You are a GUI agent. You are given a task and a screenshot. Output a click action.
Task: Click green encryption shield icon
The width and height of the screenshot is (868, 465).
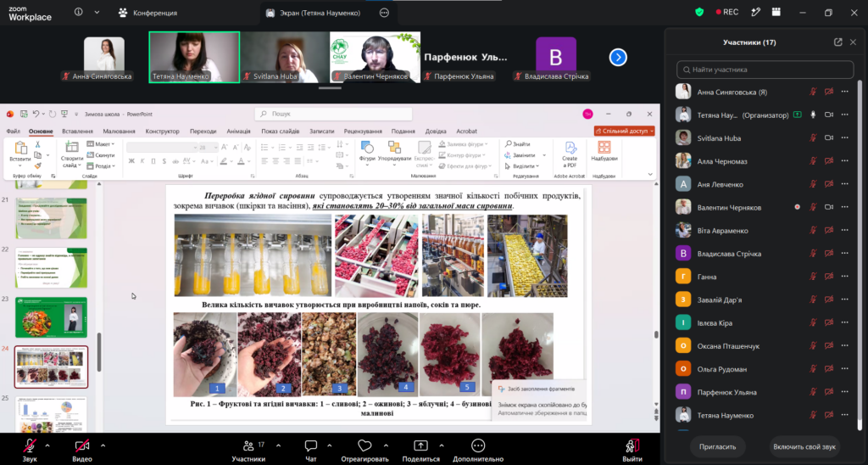click(699, 12)
